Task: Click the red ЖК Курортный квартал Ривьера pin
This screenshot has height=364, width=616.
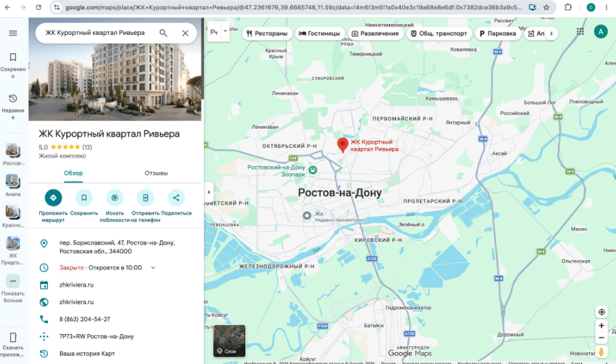Action: click(x=343, y=145)
